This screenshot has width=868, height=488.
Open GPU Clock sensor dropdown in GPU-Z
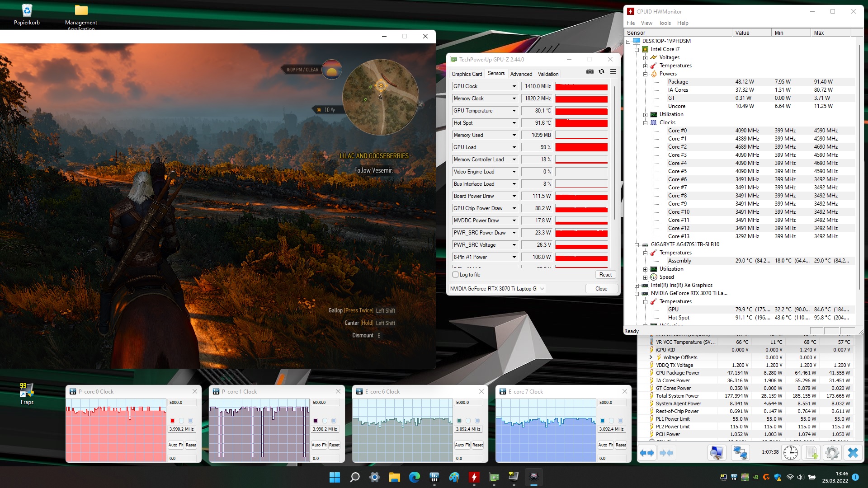click(514, 86)
